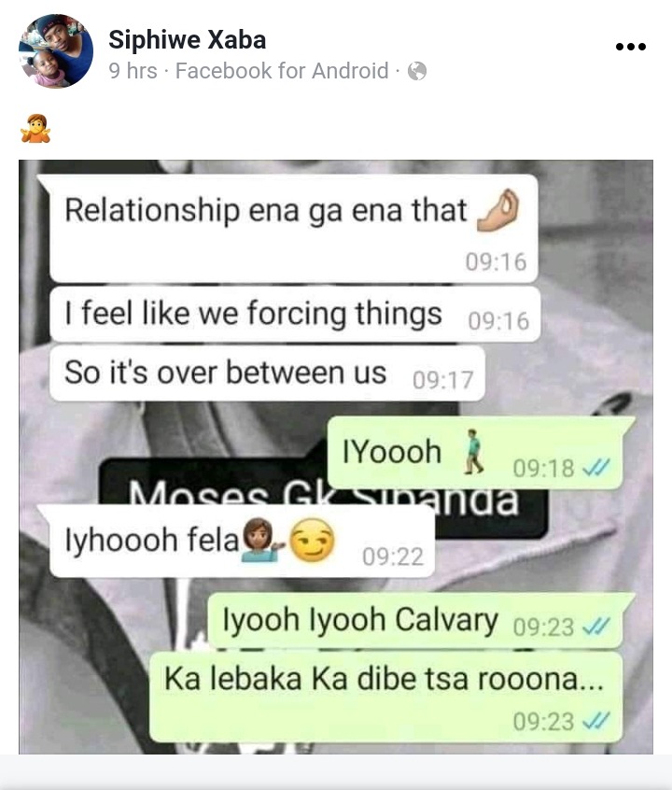
Task: Click the woman tipping hand emoji
Action: [x=261, y=541]
